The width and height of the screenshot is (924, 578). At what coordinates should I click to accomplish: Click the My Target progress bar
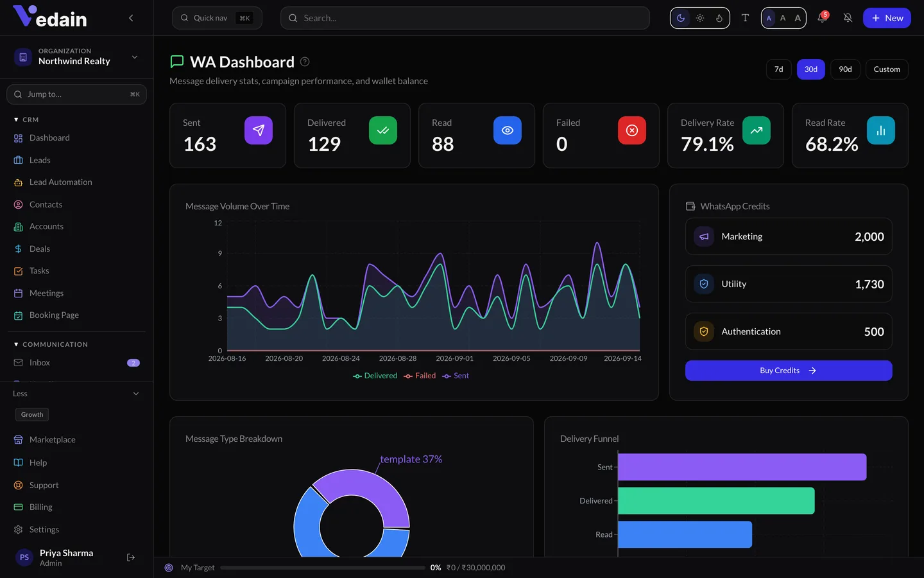pyautogui.click(x=322, y=568)
